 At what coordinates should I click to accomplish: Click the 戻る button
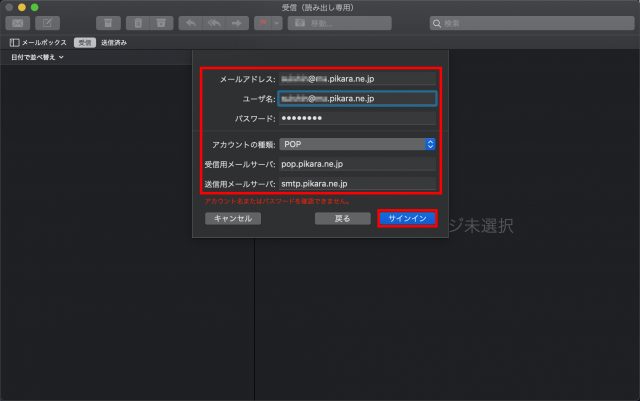click(342, 218)
